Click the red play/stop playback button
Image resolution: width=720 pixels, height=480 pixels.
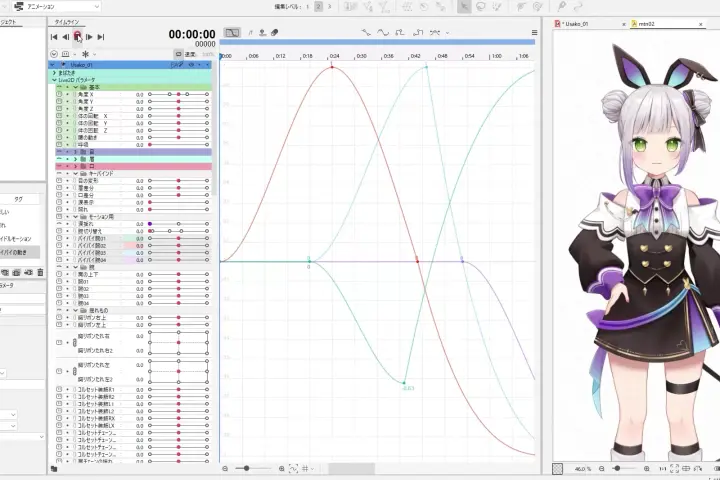point(77,36)
